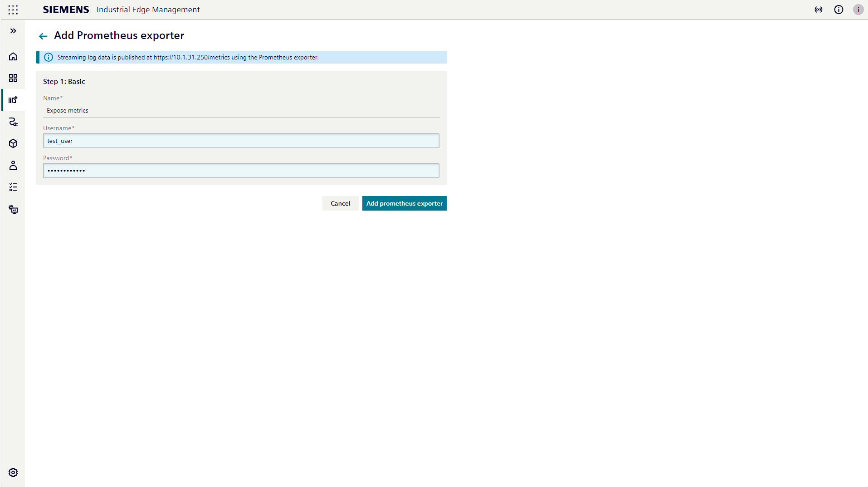Click the 'Add Prometheus exporter' page title

tap(119, 35)
